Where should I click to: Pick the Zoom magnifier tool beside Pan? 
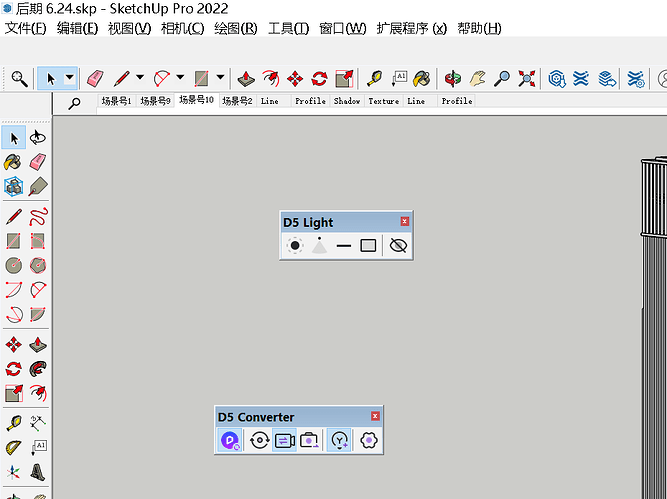[x=502, y=79]
